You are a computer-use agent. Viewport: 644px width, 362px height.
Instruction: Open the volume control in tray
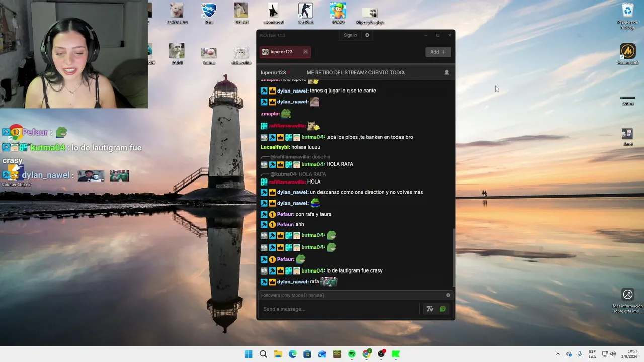click(613, 354)
